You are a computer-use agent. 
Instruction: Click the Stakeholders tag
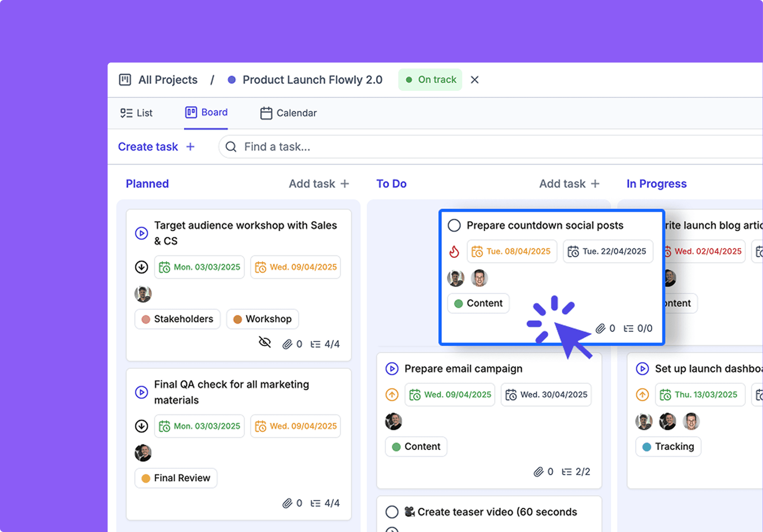[x=178, y=319]
